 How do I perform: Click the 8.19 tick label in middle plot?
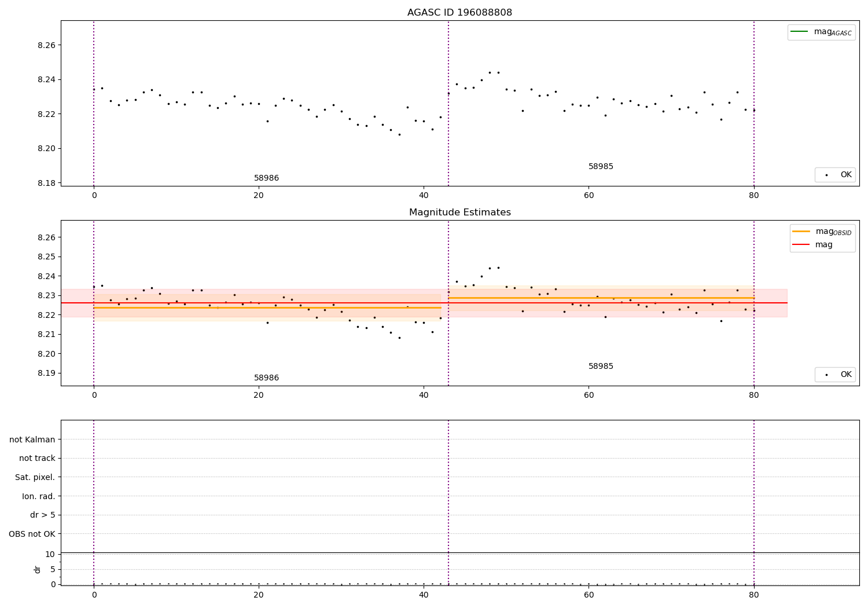(46, 373)
